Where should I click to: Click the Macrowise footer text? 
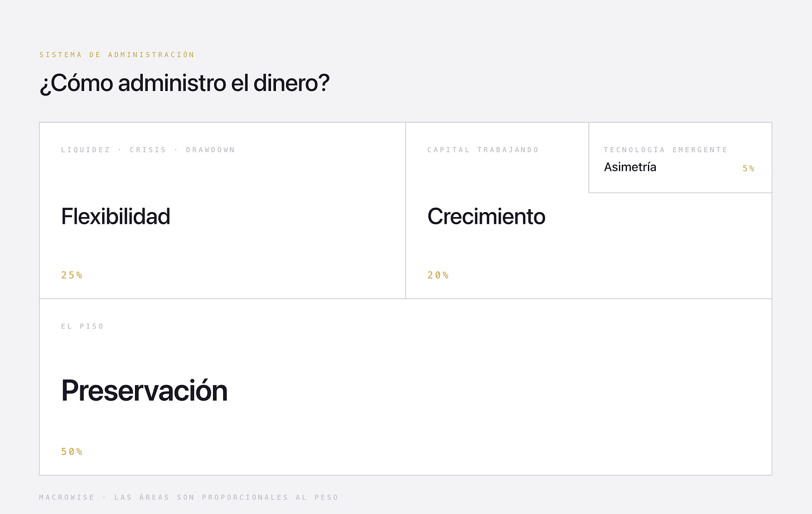point(67,497)
